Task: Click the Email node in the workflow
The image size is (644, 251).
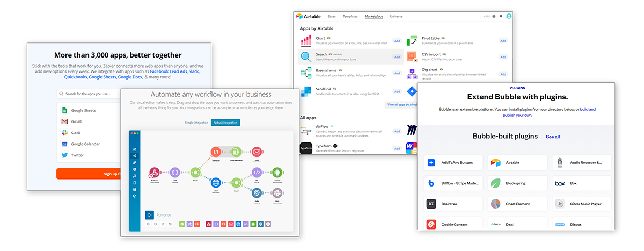Action: tap(257, 152)
